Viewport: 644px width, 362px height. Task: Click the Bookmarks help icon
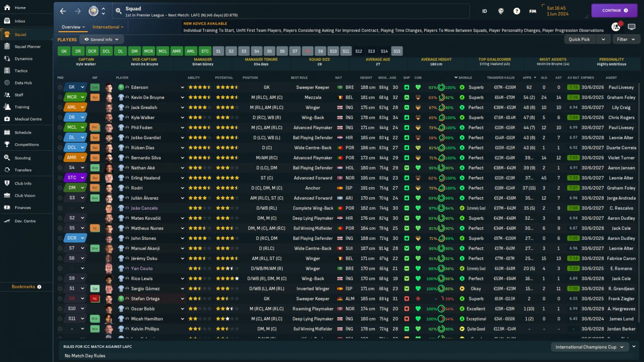tap(39, 287)
